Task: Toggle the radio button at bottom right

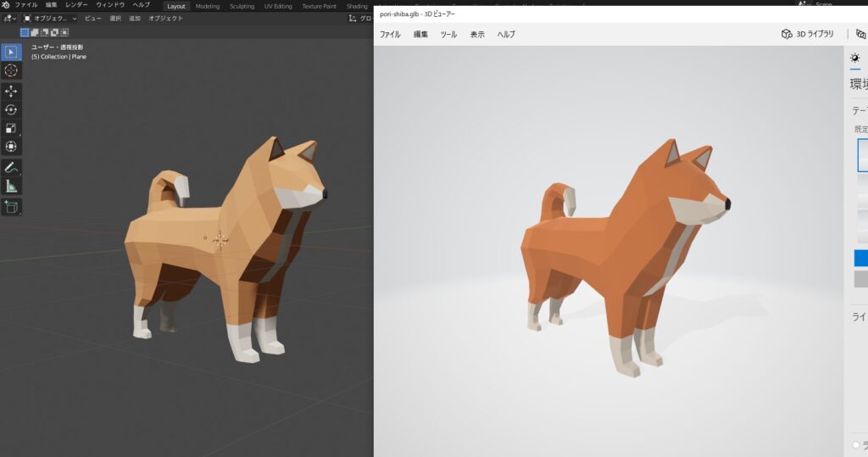Action: point(856,444)
